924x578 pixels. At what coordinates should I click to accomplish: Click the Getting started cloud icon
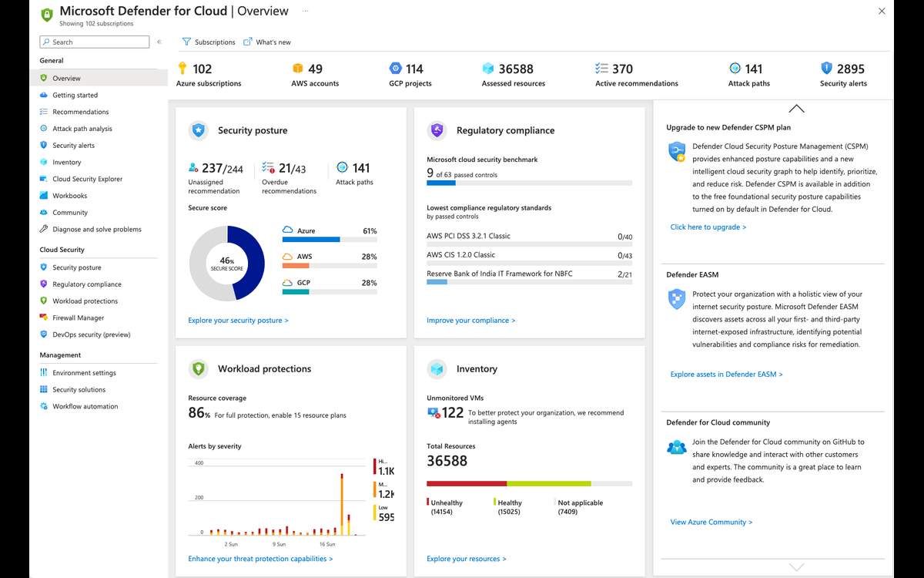tap(44, 95)
